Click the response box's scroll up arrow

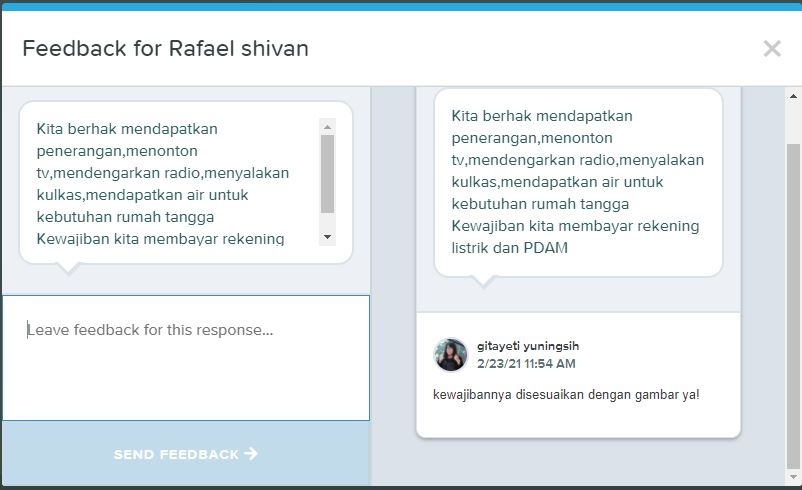point(327,126)
